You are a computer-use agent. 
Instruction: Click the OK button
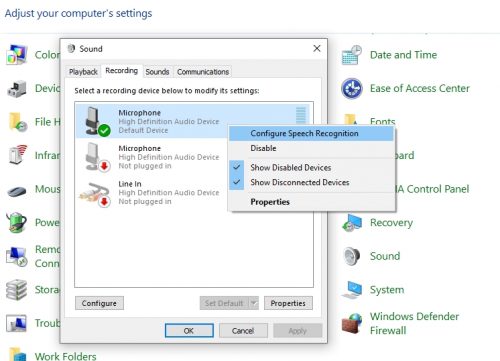coord(189,331)
